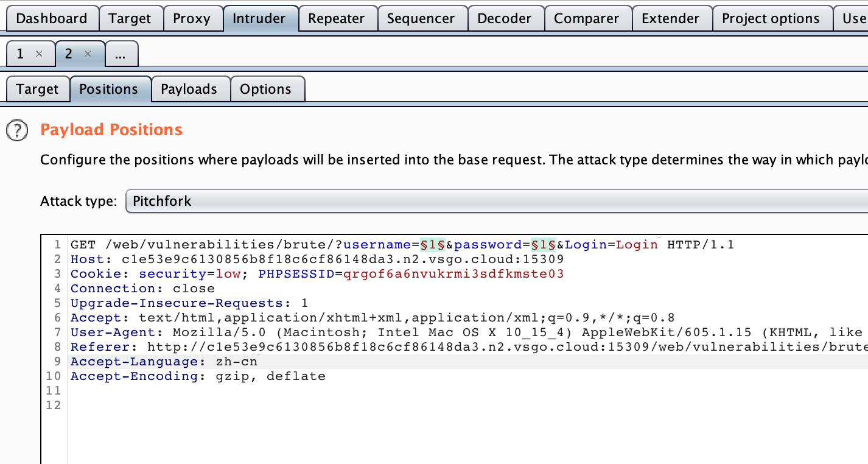Screen dimensions: 868x464
Task: Open the Intruder Target sub-tab
Action: pyautogui.click(x=37, y=89)
